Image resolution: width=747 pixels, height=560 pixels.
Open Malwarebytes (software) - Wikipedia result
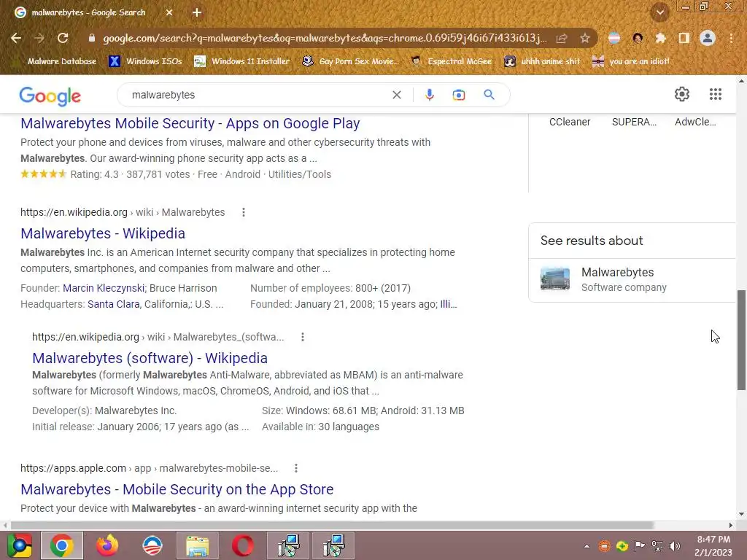tap(150, 358)
